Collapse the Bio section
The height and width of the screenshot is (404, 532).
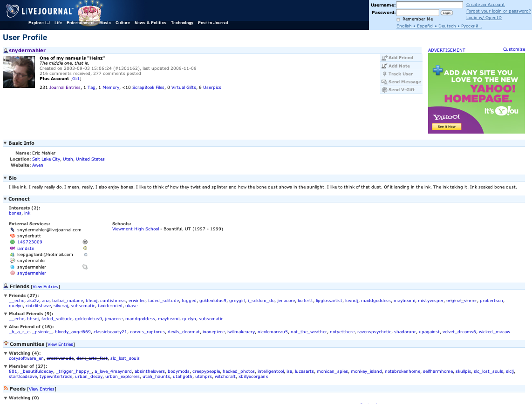5,178
